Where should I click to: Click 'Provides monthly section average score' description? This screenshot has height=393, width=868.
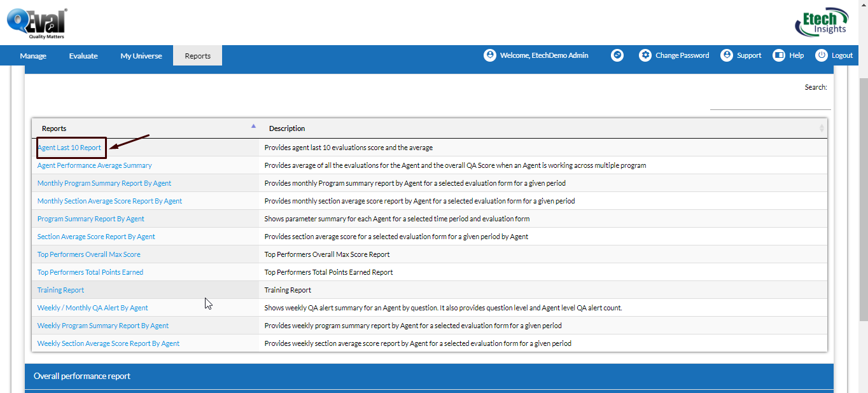click(419, 201)
